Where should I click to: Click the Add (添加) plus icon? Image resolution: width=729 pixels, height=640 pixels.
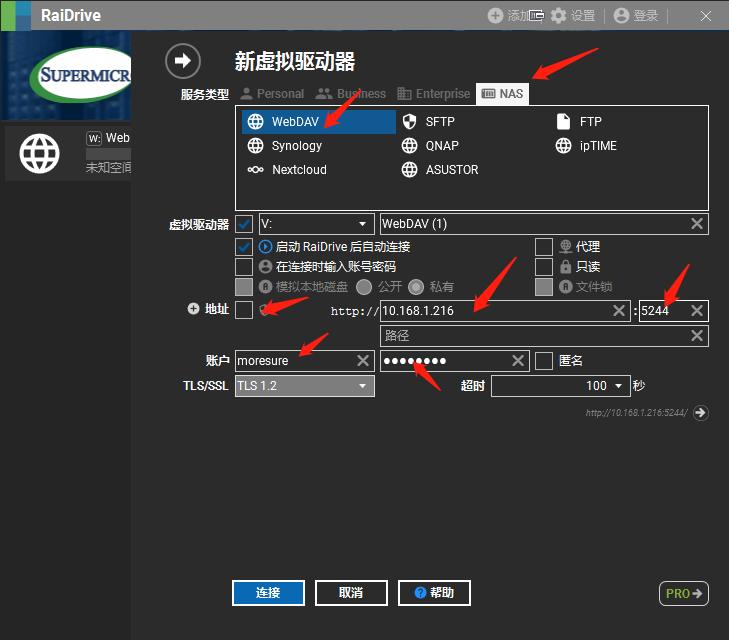coord(495,16)
